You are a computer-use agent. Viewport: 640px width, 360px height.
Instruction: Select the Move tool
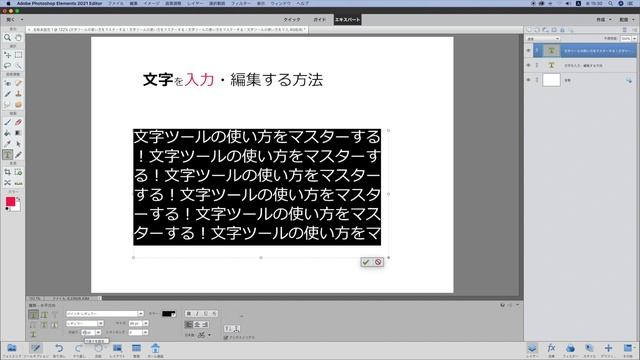[7, 55]
